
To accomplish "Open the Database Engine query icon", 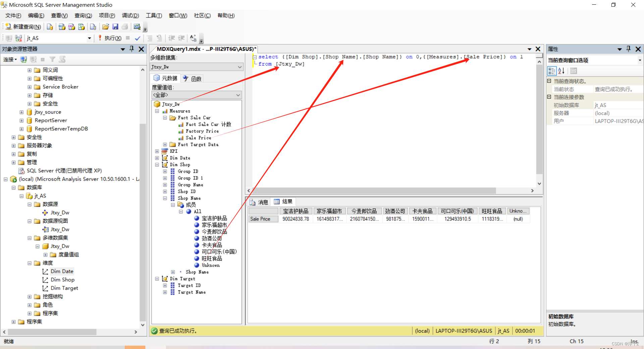I will point(50,27).
